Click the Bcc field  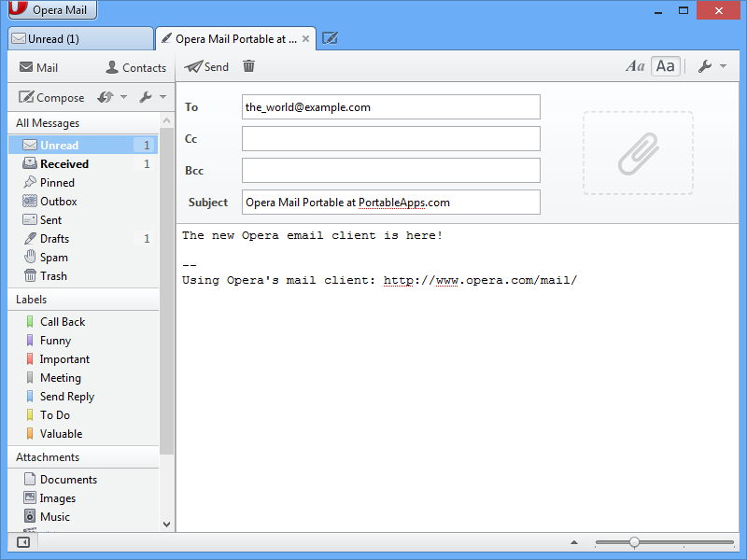tap(390, 171)
